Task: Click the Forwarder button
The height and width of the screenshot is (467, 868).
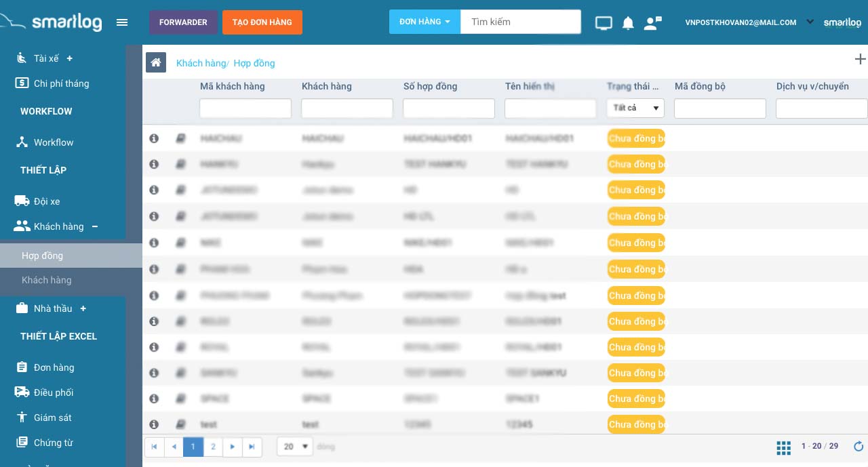Action: click(183, 22)
